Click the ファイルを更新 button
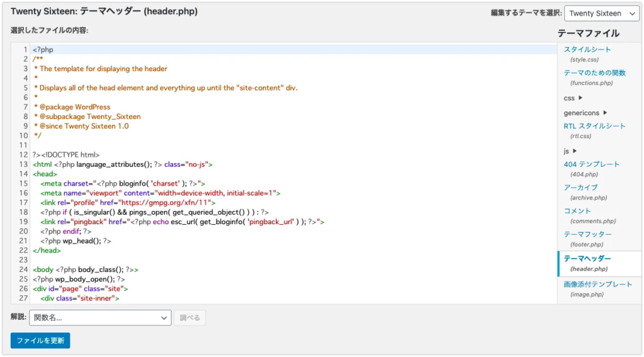 40,341
